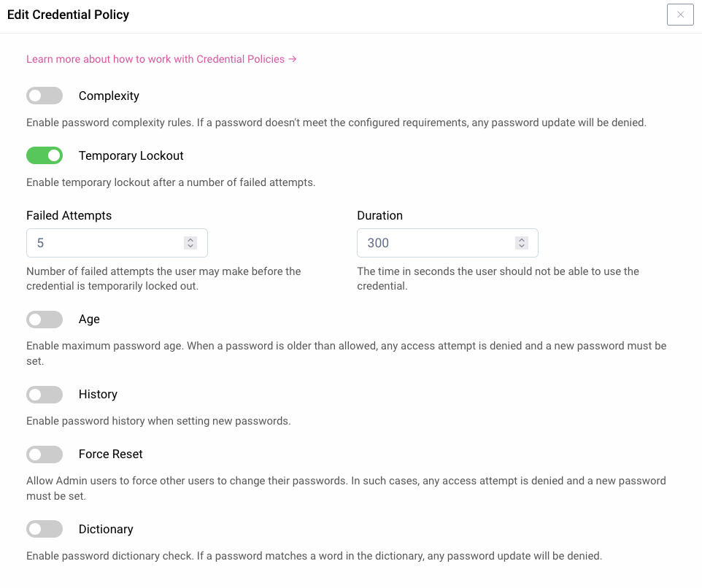Image resolution: width=702 pixels, height=588 pixels.
Task: Click the Duration increment arrow
Action: [x=521, y=238]
